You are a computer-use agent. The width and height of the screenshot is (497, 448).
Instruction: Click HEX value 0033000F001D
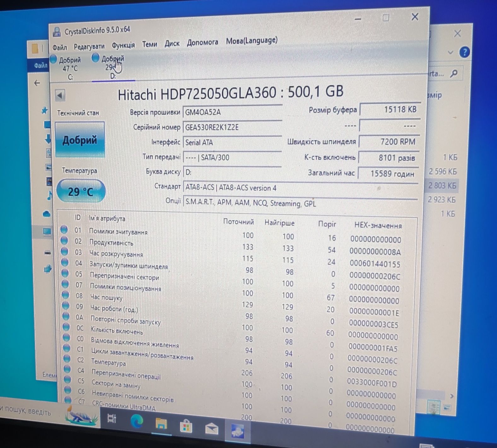tap(372, 383)
